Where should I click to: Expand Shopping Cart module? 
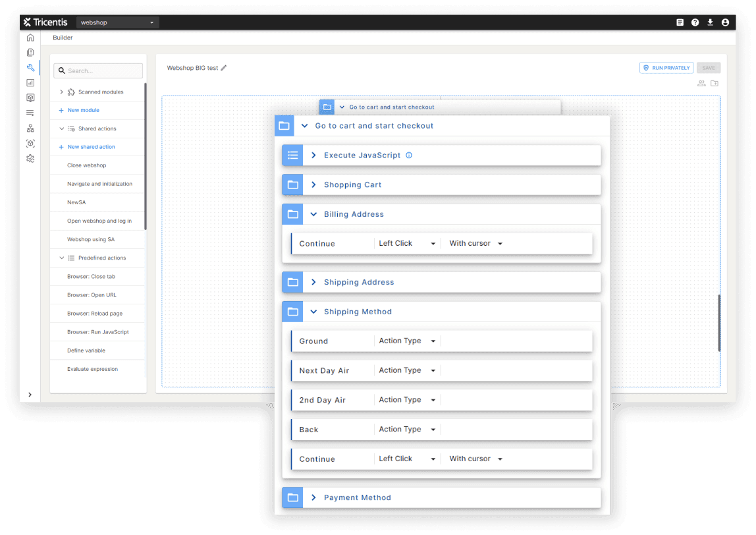[x=313, y=184]
